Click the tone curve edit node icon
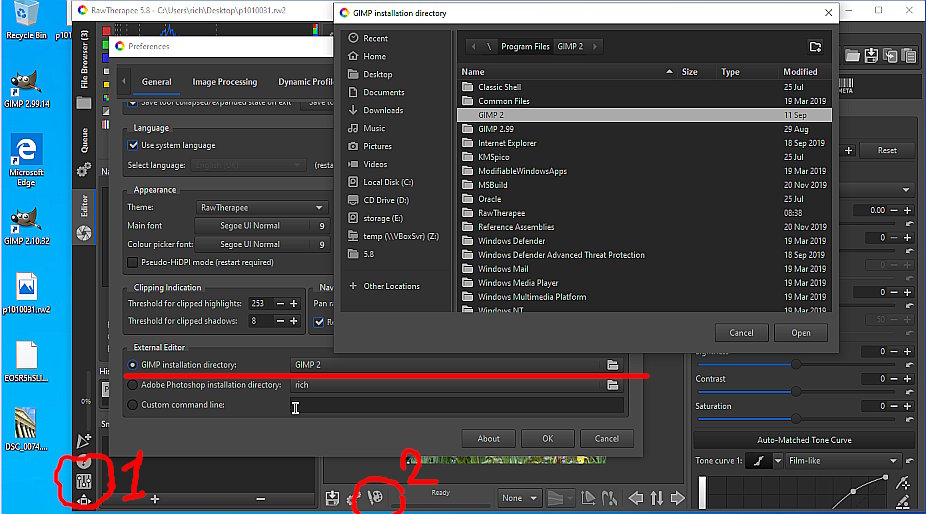The height and width of the screenshot is (514, 926). point(902,483)
